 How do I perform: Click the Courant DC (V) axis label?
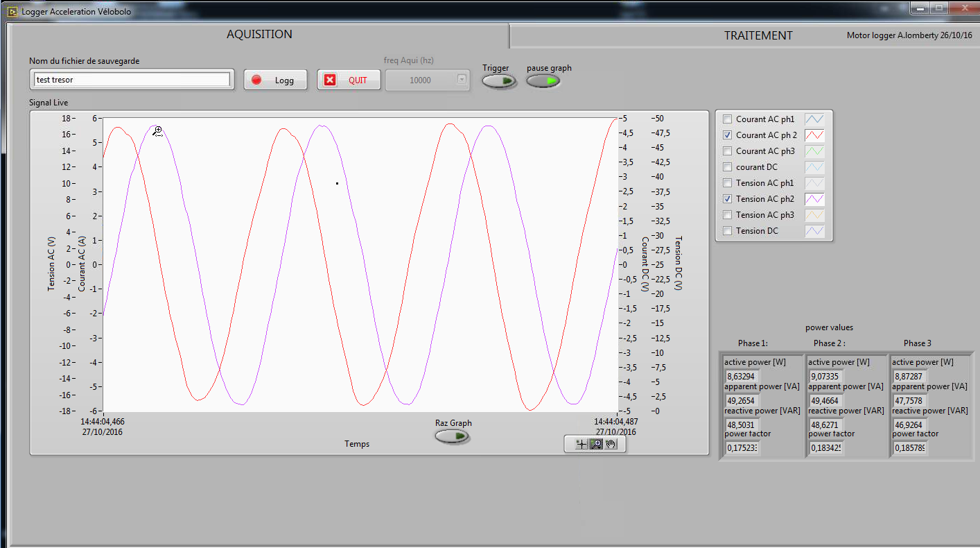point(645,264)
